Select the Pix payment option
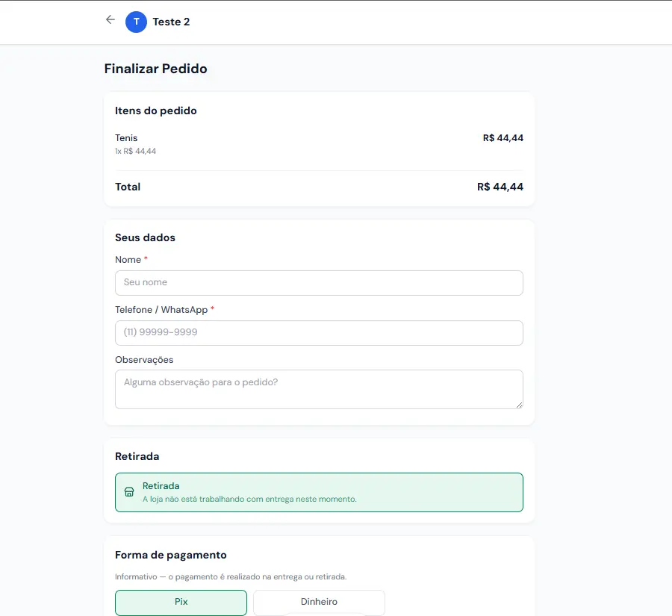This screenshot has width=672, height=616. [181, 603]
